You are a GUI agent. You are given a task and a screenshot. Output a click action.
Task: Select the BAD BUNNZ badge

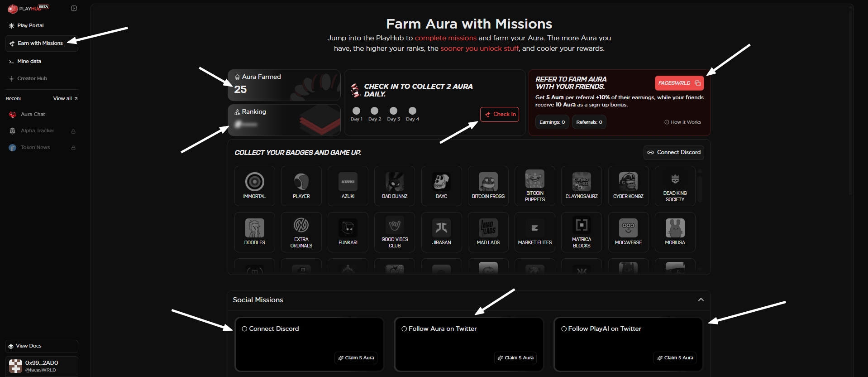pos(395,186)
